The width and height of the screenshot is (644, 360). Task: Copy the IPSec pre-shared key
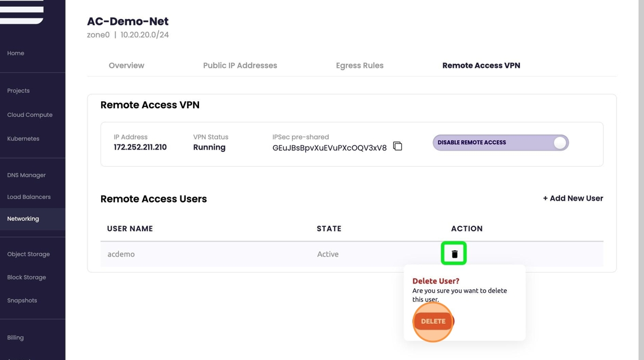point(397,146)
